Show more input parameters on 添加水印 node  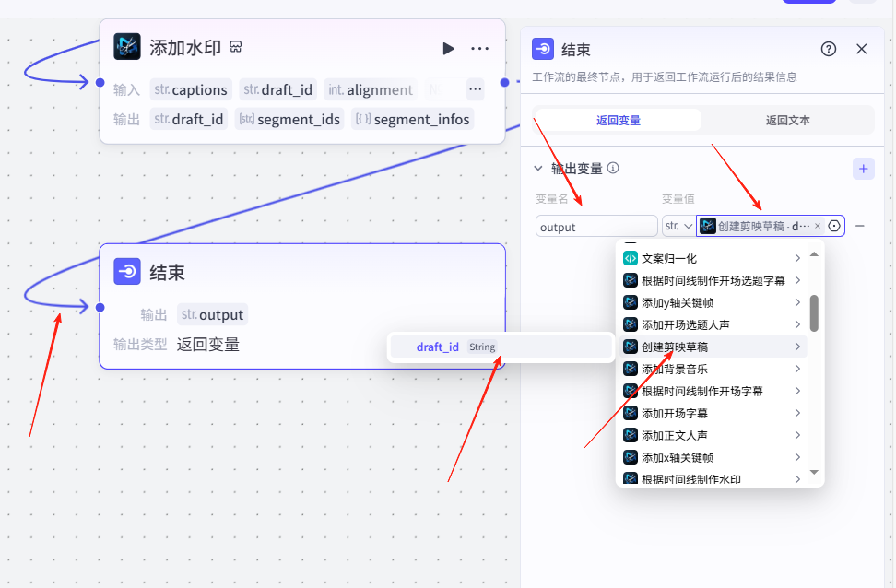click(x=475, y=89)
